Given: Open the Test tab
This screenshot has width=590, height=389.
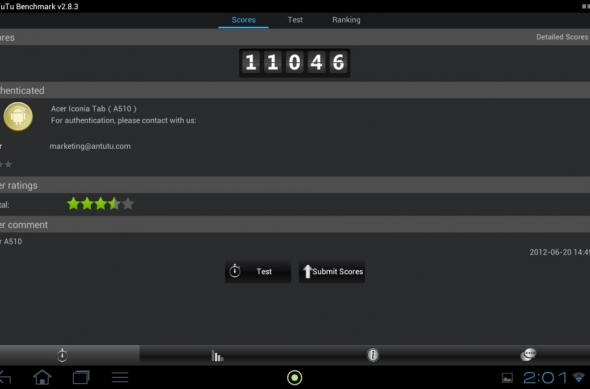Looking at the screenshot, I should (x=295, y=20).
